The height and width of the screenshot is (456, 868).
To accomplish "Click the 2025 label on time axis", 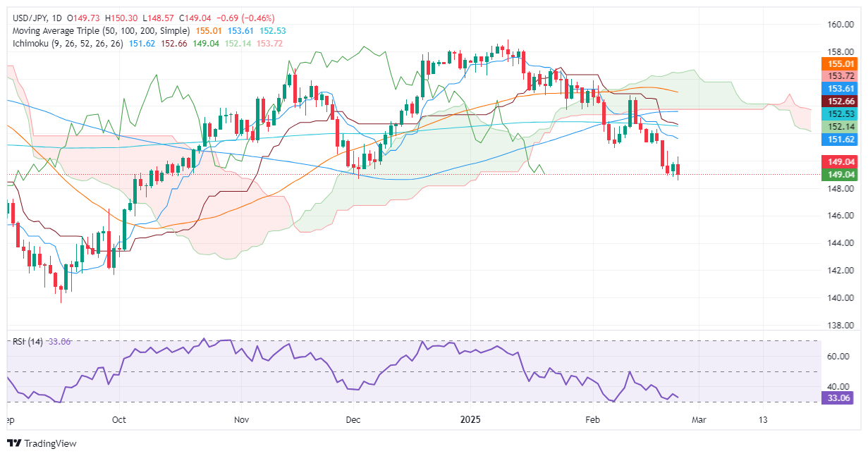I will (x=470, y=420).
